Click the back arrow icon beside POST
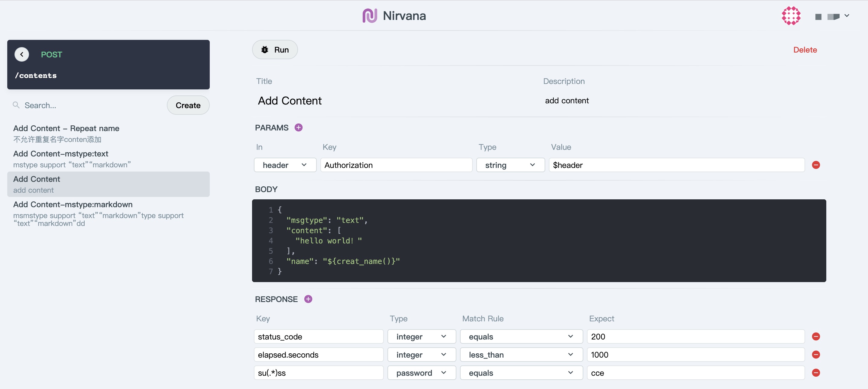This screenshot has width=868, height=389. 22,54
